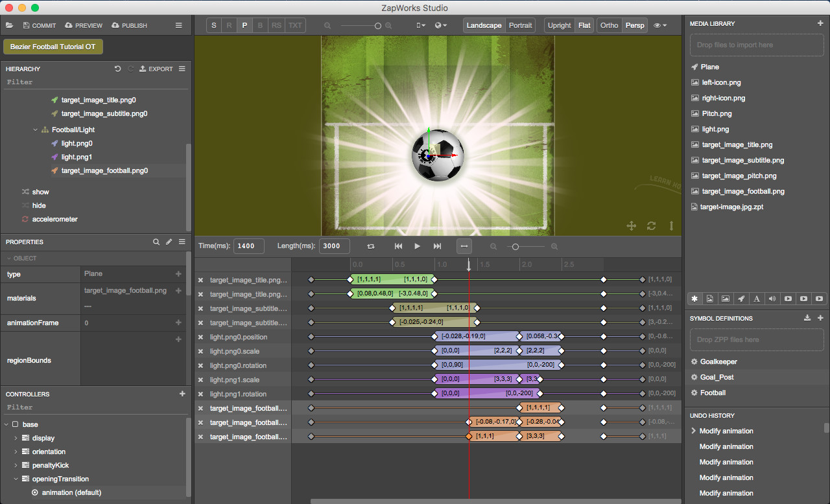This screenshot has width=830, height=504.
Task: Expand the penaltyKick controller
Action: point(16,465)
